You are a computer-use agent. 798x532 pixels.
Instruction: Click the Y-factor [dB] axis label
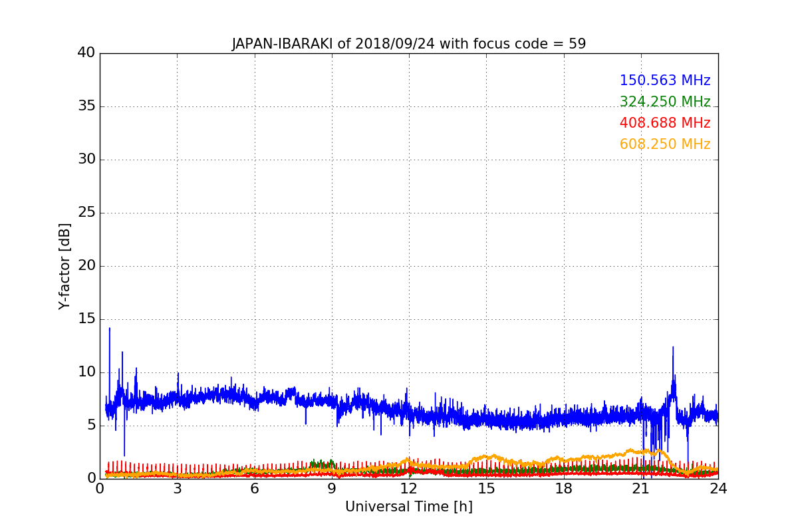tap(65, 266)
